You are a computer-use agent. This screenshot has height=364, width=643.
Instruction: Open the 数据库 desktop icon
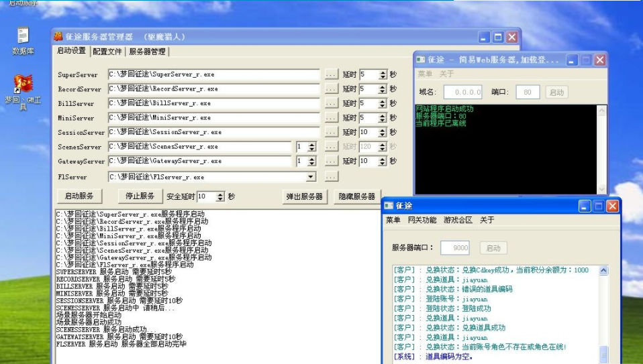pyautogui.click(x=23, y=36)
